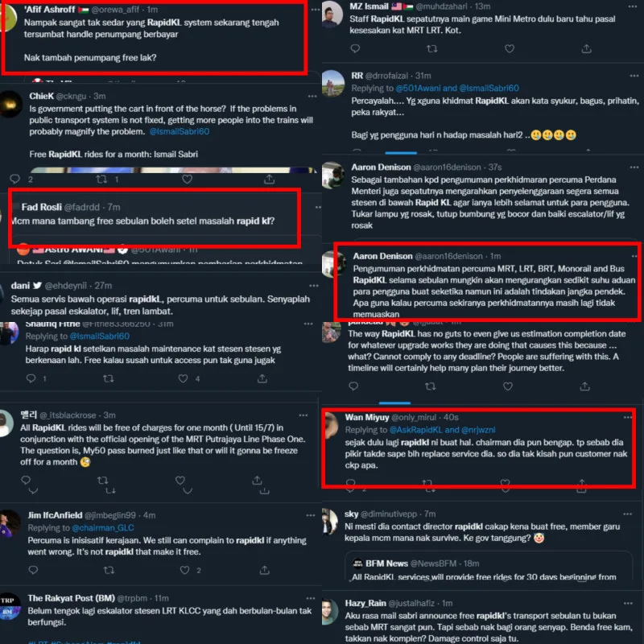Image resolution: width=644 pixels, height=644 pixels.
Task: Like MZ Ismail's tweet about Mini Metro
Action: click(510, 49)
